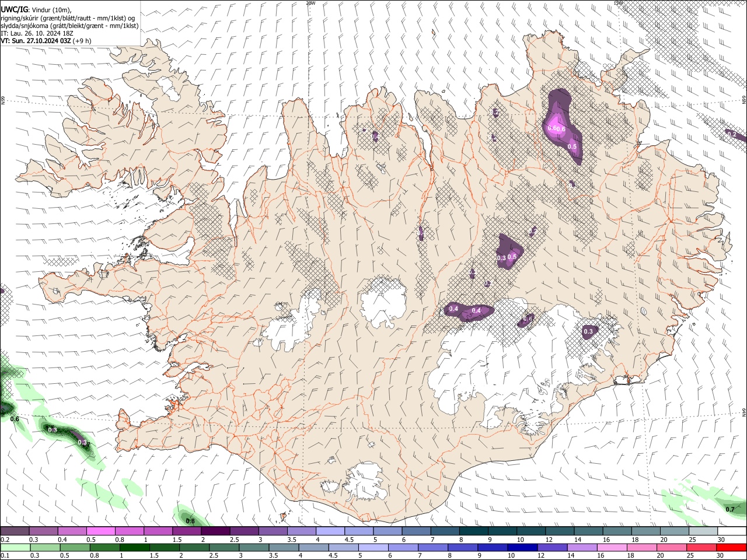Viewport: 747px width, 560px height.
Task: Choose the darkest purple 2–2.5 snow swatch
Action: coord(215,531)
